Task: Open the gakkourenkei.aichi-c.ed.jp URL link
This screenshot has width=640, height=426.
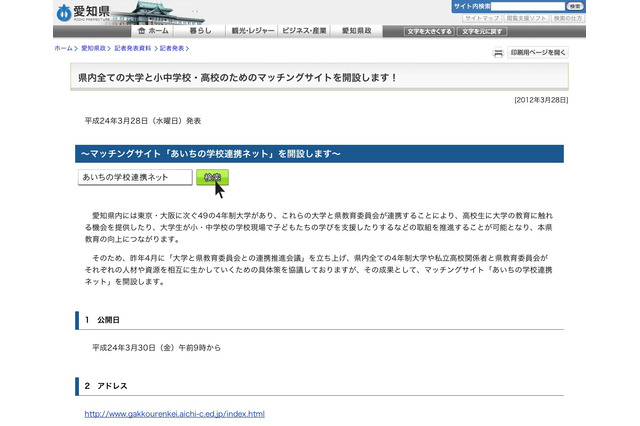Action: point(174,413)
